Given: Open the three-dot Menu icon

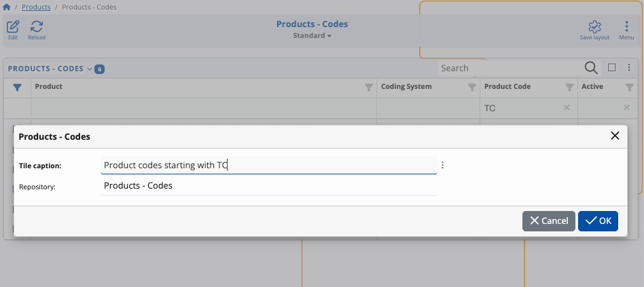Looking at the screenshot, I should coord(626,27).
